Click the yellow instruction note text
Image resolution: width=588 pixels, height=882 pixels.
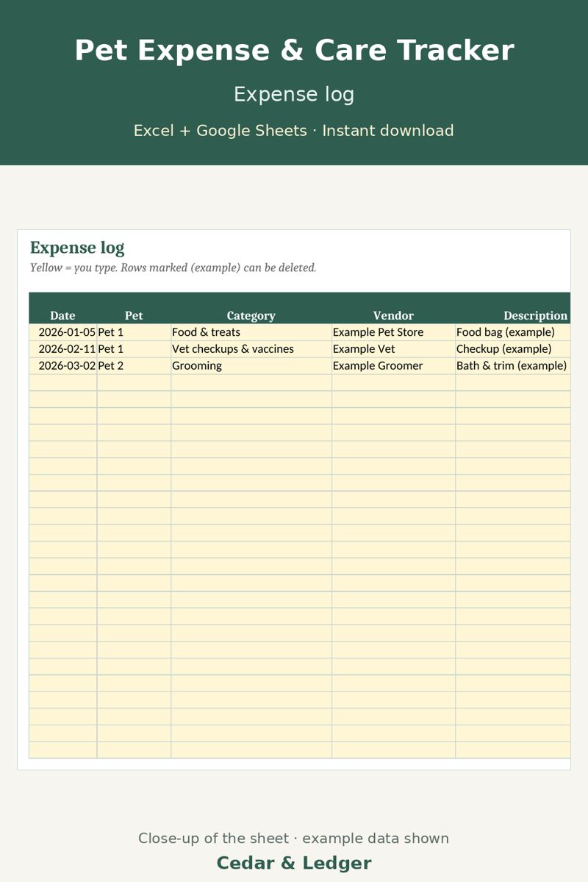[x=173, y=268]
